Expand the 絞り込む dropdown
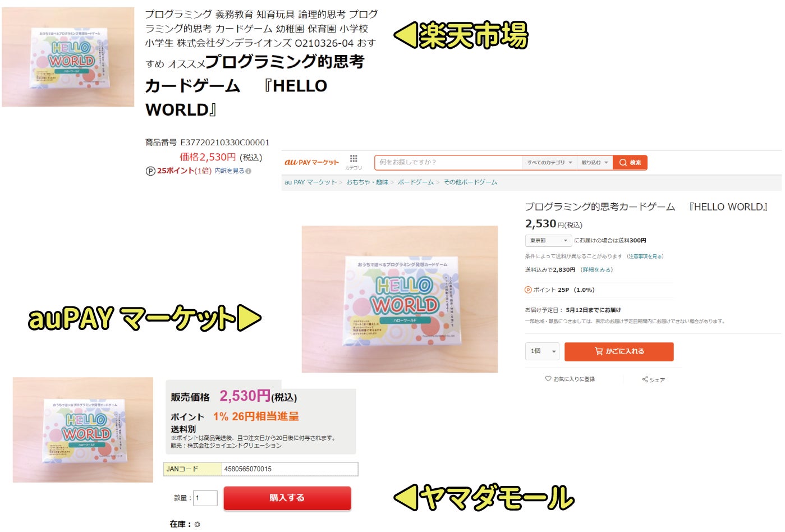The height and width of the screenshot is (532, 785). click(595, 163)
